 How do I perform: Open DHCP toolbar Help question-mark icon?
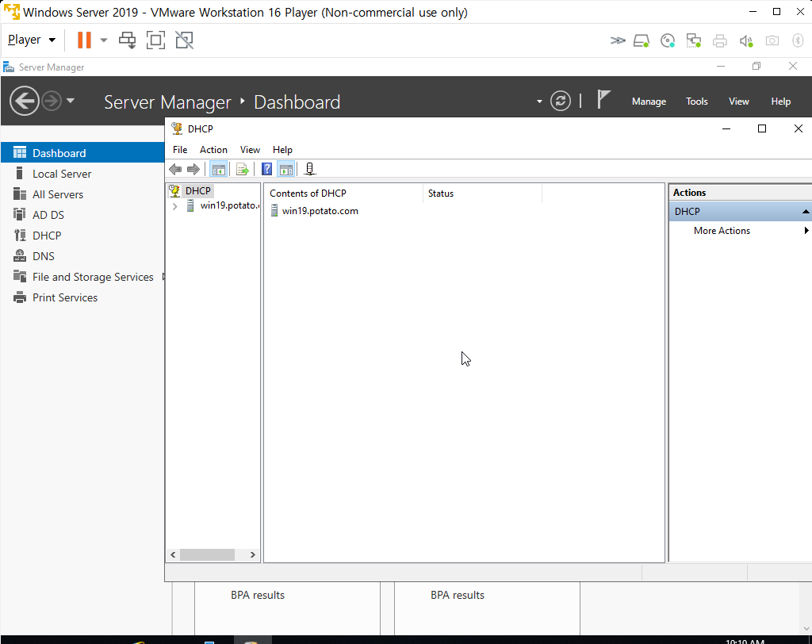point(266,170)
